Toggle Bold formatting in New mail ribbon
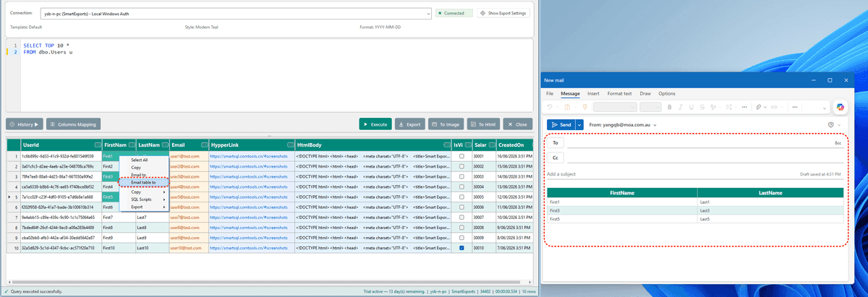 click(x=669, y=107)
